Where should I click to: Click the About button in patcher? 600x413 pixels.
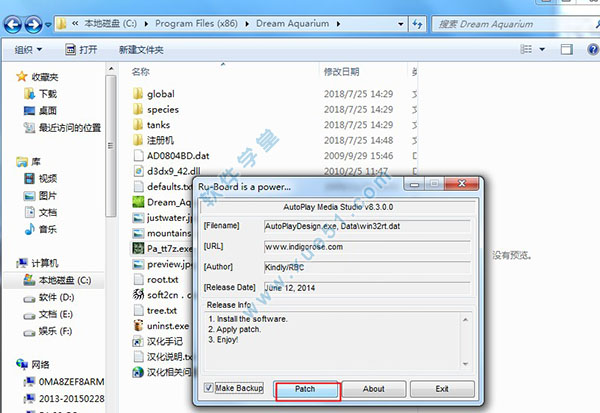[374, 389]
